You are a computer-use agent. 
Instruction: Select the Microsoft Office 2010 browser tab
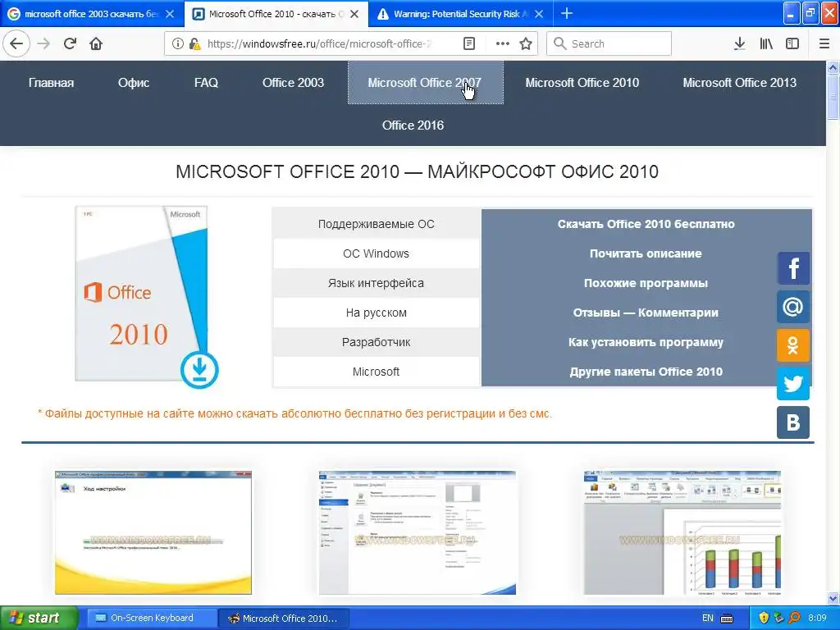click(276, 14)
